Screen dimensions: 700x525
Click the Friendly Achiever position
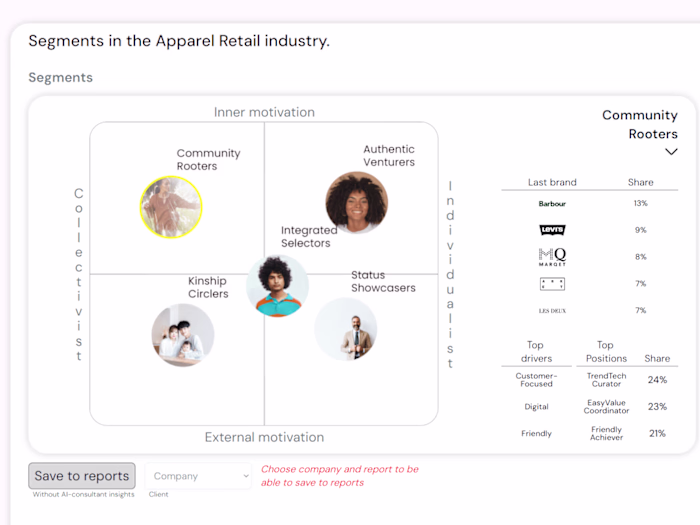click(606, 433)
